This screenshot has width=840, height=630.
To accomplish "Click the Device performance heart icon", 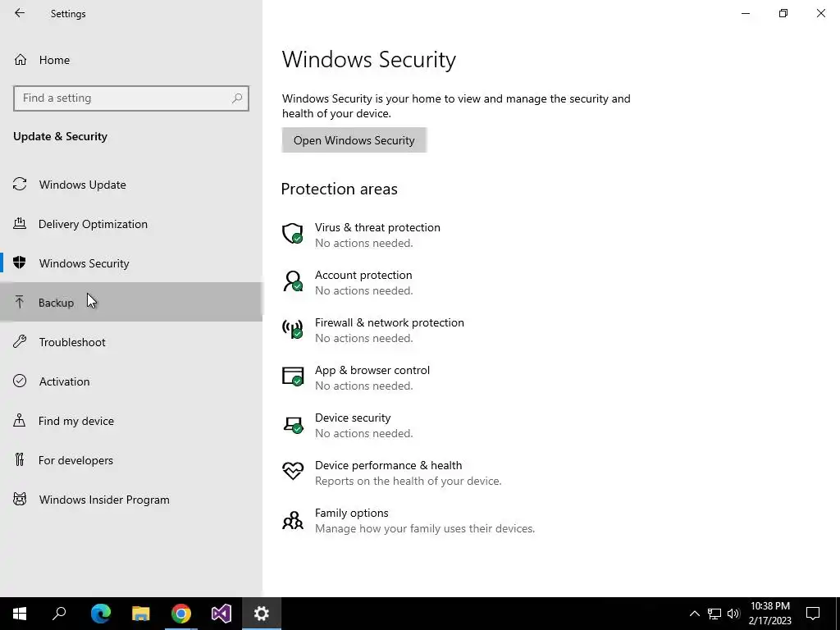I will (x=293, y=472).
